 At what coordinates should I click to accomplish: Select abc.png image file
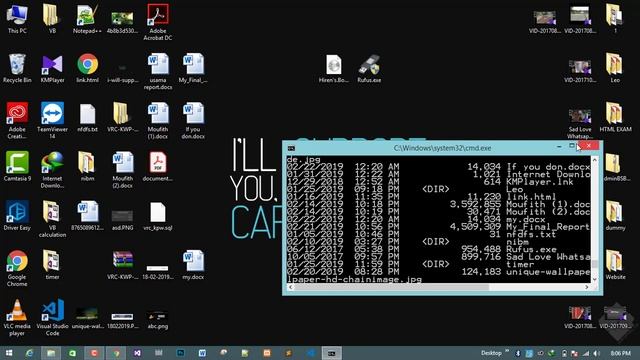pos(158,320)
